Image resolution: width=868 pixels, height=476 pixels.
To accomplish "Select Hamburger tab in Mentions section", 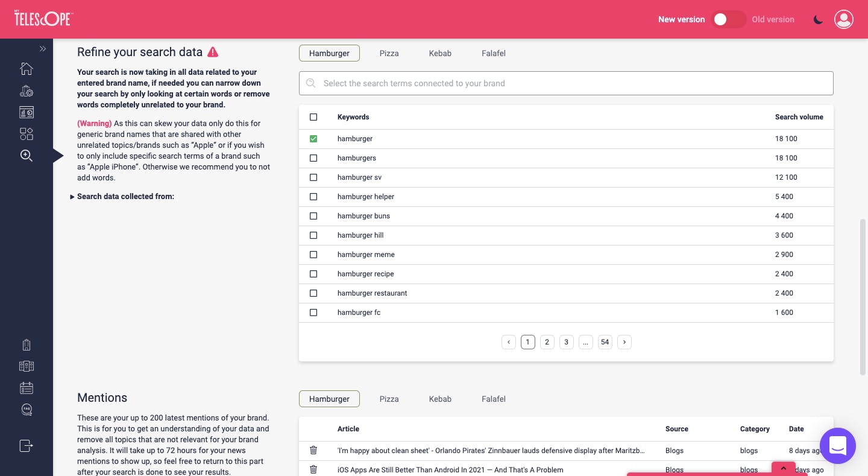I will click(x=329, y=399).
